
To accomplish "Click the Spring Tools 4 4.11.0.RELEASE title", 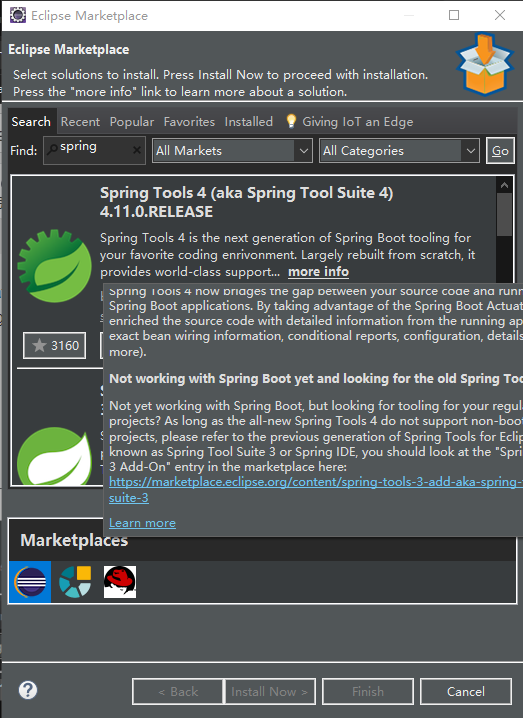I will click(x=246, y=202).
